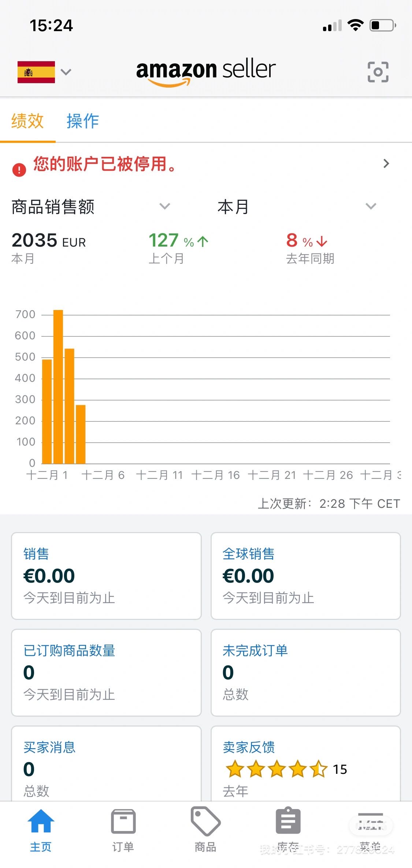Select the 绩效 performance tab
The width and height of the screenshot is (412, 868).
(x=27, y=121)
